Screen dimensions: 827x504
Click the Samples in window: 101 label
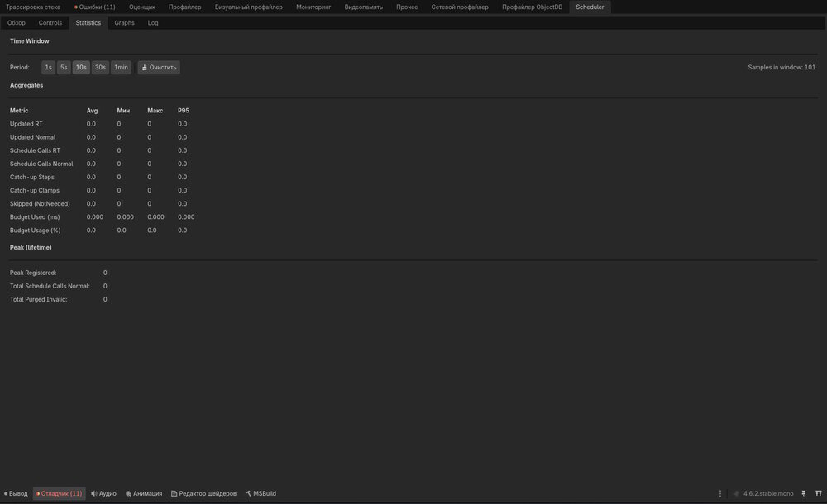(782, 68)
